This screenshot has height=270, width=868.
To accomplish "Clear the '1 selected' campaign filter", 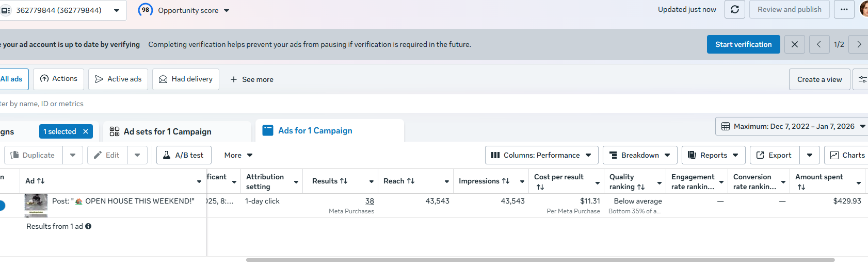I will [x=86, y=131].
